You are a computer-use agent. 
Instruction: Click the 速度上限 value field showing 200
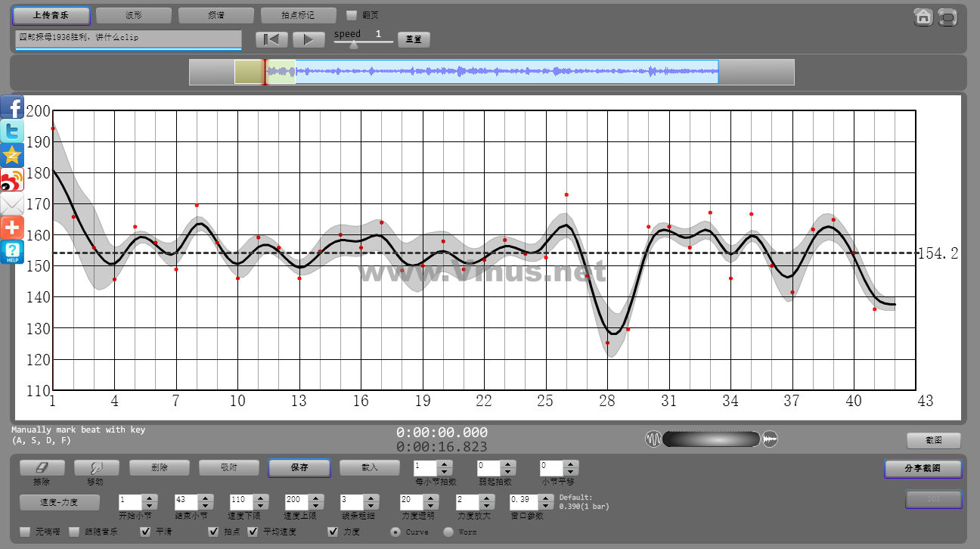click(297, 502)
